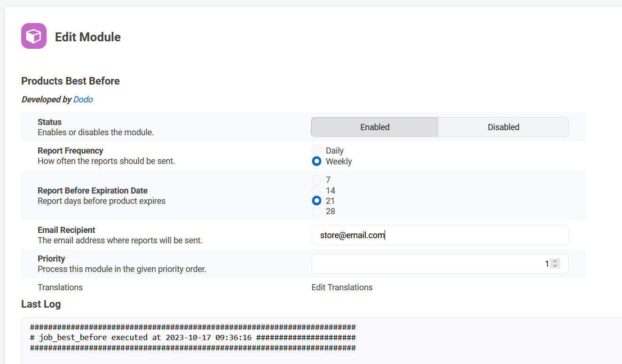Viewport: 622px width, 364px height.
Task: Select Daily report frequency
Action: (317, 151)
